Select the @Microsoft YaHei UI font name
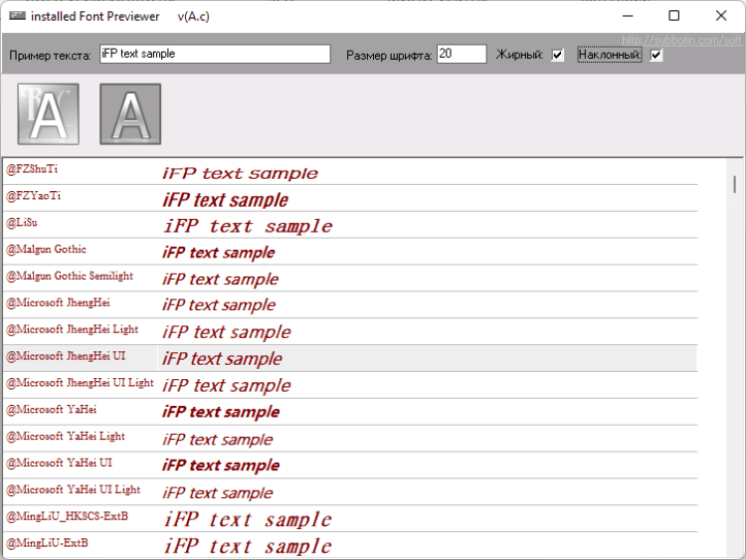Screen dimensions: 746x560 pos(59,463)
